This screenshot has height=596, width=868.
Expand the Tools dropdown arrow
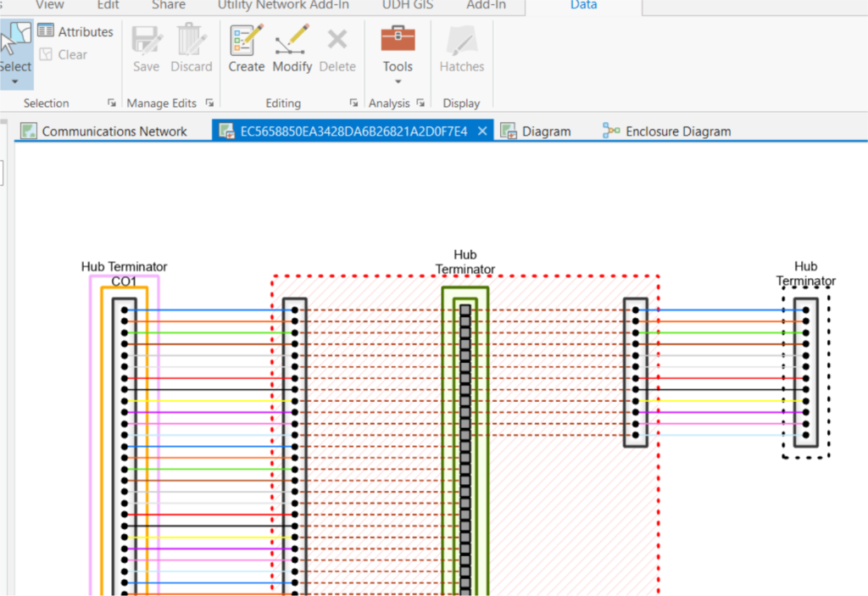click(398, 82)
